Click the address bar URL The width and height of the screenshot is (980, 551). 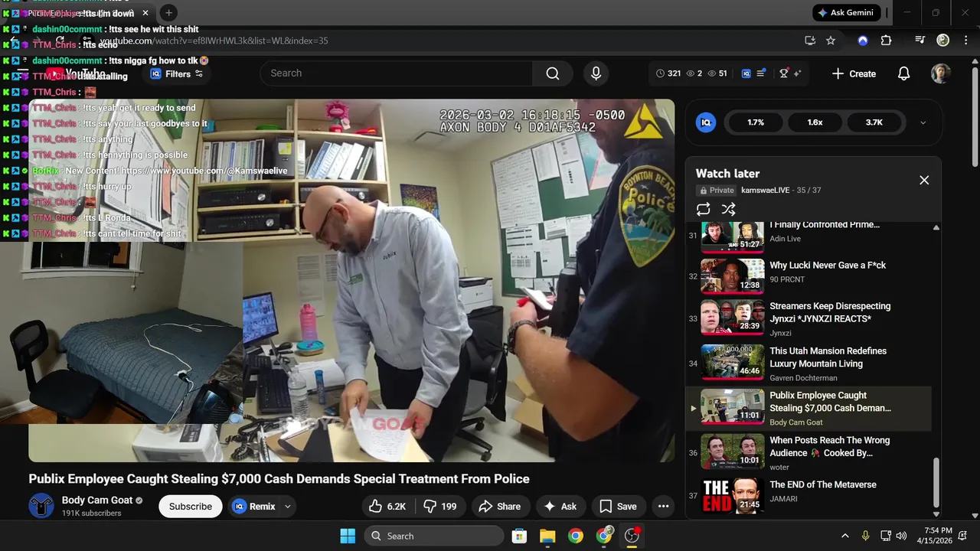(214, 41)
